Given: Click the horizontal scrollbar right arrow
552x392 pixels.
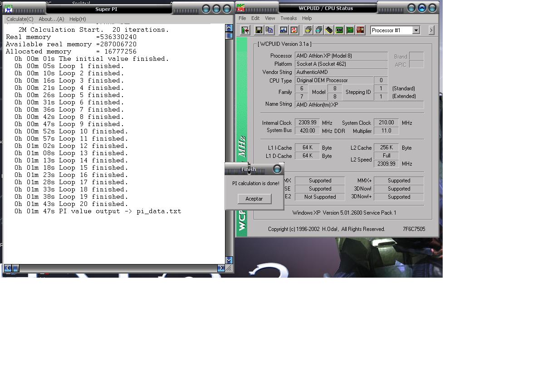Looking at the screenshot, I should point(221,268).
